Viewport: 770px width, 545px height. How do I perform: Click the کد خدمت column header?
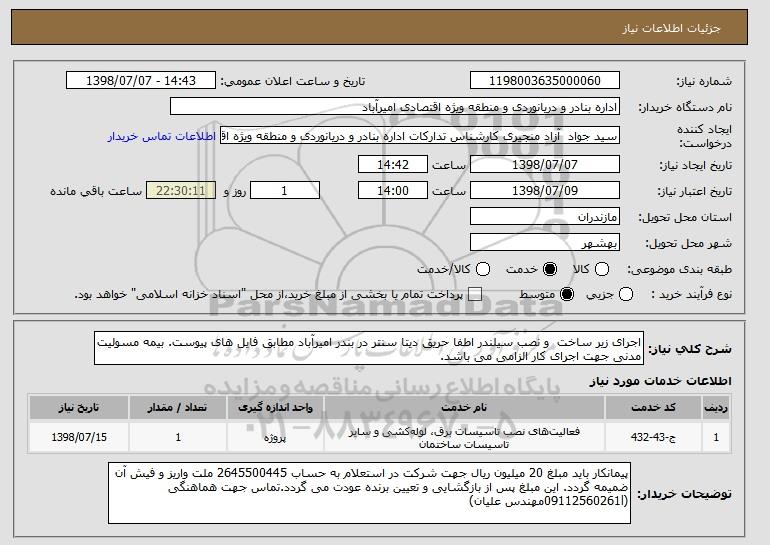tap(653, 408)
